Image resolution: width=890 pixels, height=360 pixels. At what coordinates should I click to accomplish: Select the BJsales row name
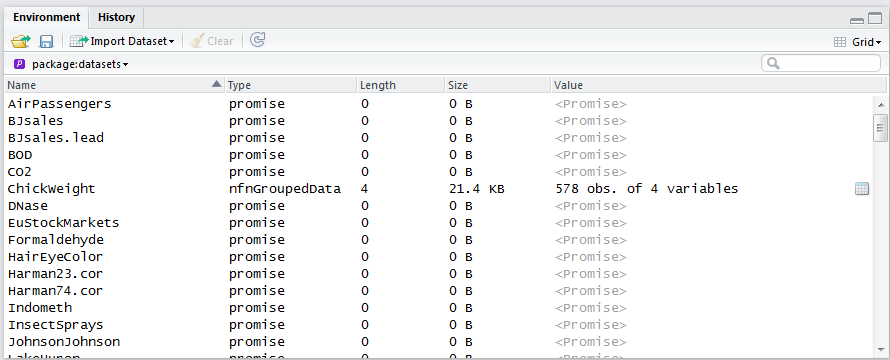click(x=36, y=121)
